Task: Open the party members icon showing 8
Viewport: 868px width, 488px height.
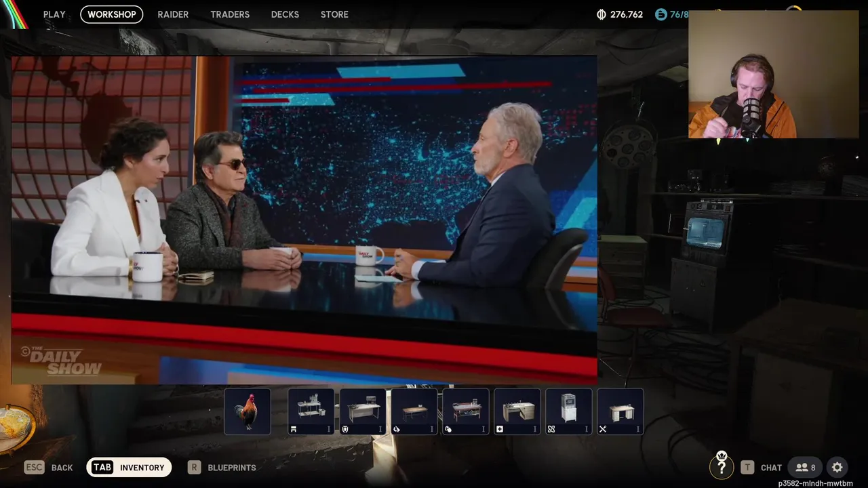Action: (806, 468)
